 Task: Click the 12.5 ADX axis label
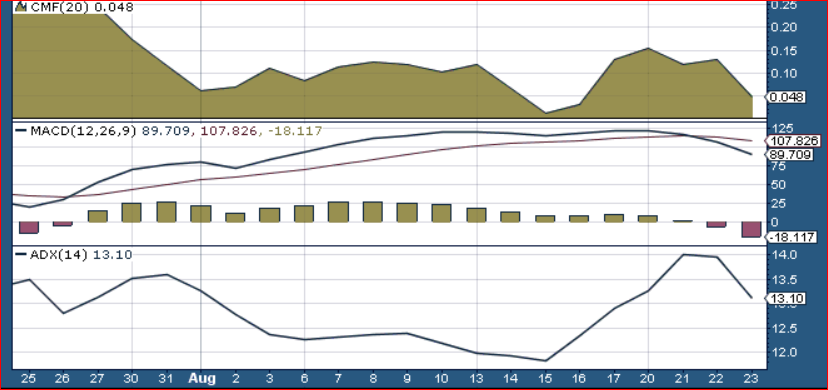click(783, 328)
